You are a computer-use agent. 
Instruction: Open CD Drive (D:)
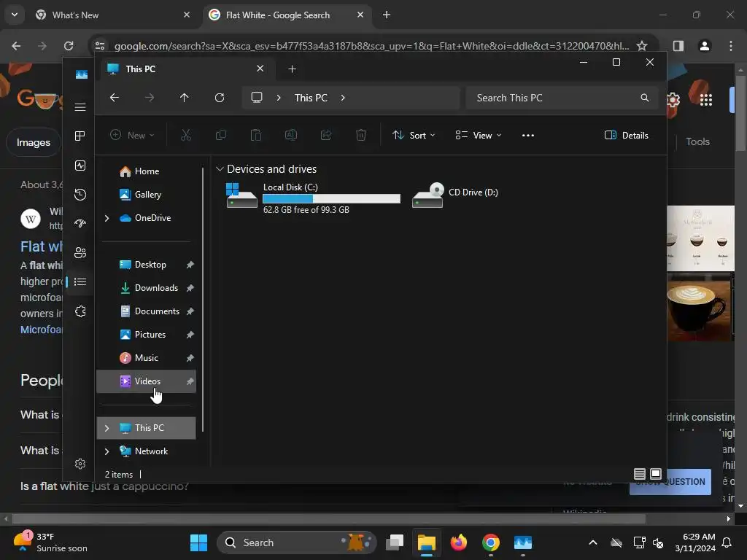coord(455,194)
